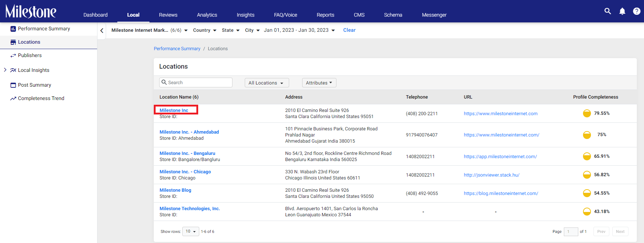Visit https://www.milestoneinternet.com URL

click(501, 114)
